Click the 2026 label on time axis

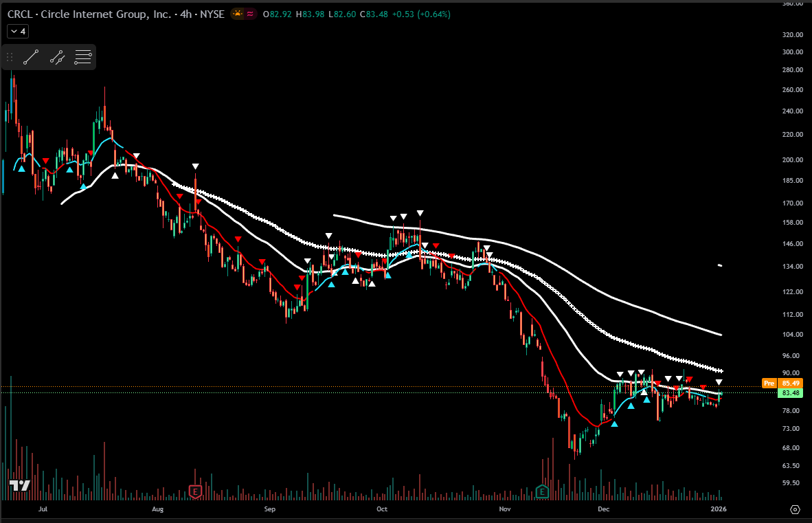tap(719, 509)
